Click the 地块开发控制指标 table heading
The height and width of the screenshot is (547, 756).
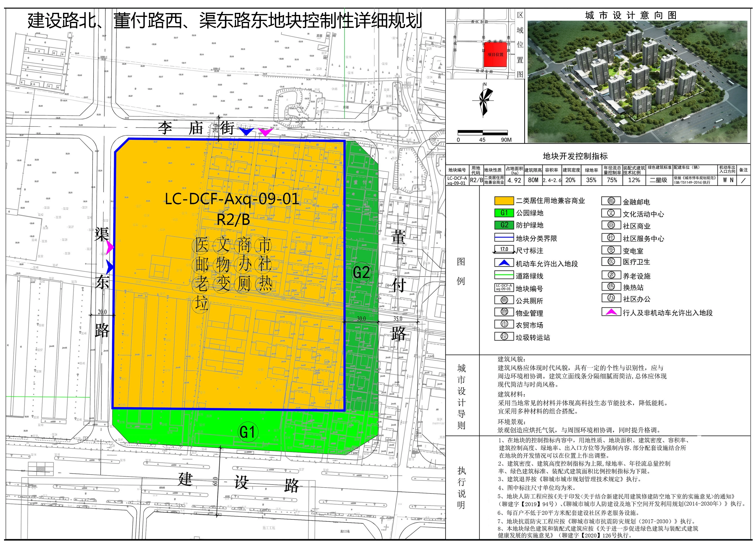[575, 156]
